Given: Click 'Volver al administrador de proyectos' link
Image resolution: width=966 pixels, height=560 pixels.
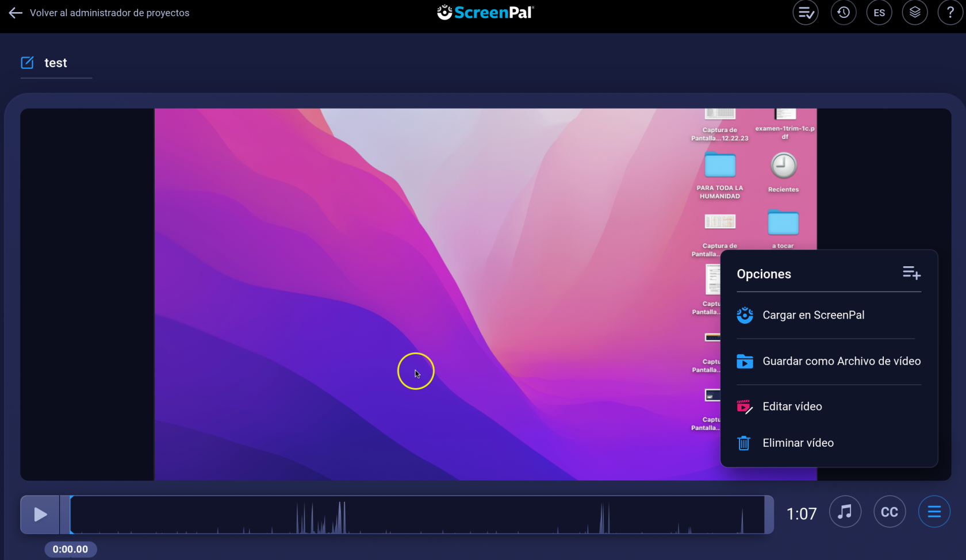Looking at the screenshot, I should [109, 13].
